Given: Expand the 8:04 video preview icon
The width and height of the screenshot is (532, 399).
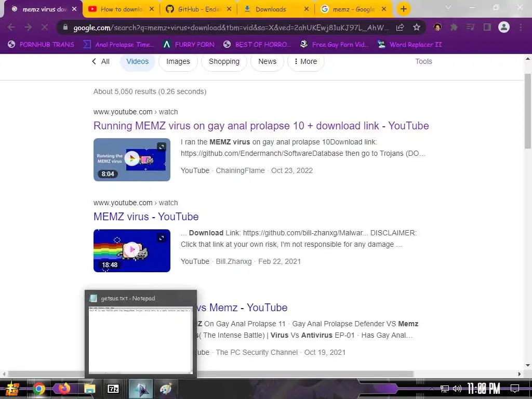Looking at the screenshot, I should coord(162,147).
